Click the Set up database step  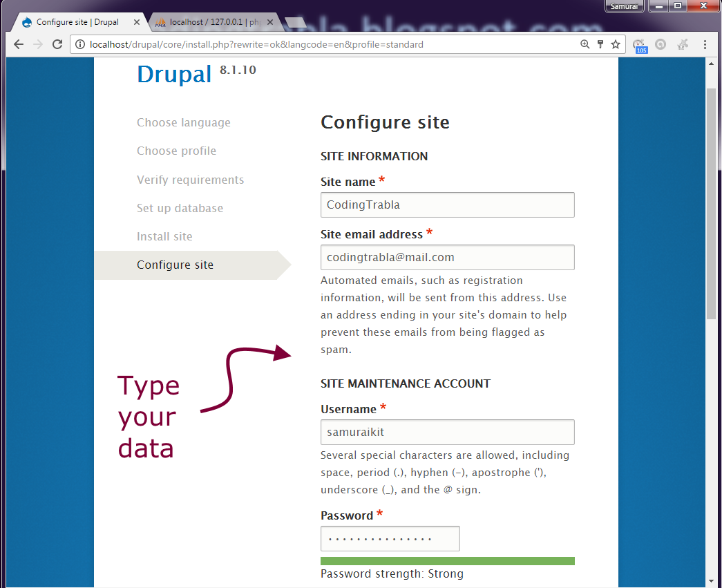(180, 208)
